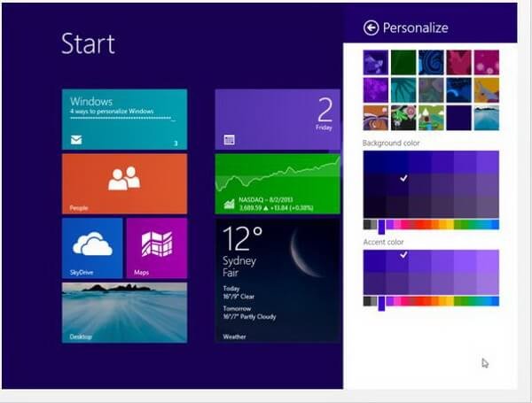The width and height of the screenshot is (532, 403).
Task: Click the checked background color swatch
Action: tap(397, 184)
